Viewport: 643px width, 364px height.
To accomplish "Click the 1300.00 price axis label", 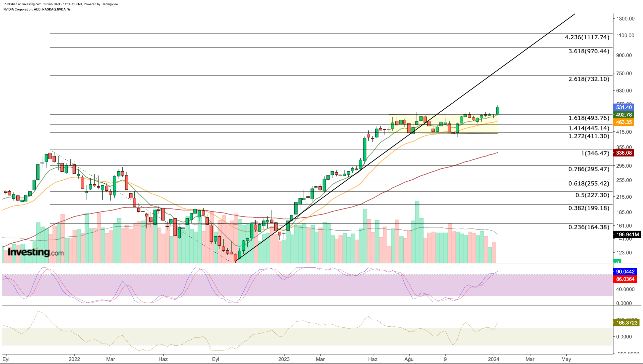I will 625,19.
